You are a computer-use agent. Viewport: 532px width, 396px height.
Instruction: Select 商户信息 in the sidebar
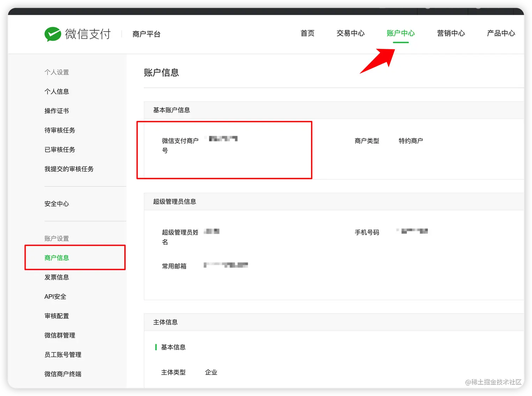(57, 258)
